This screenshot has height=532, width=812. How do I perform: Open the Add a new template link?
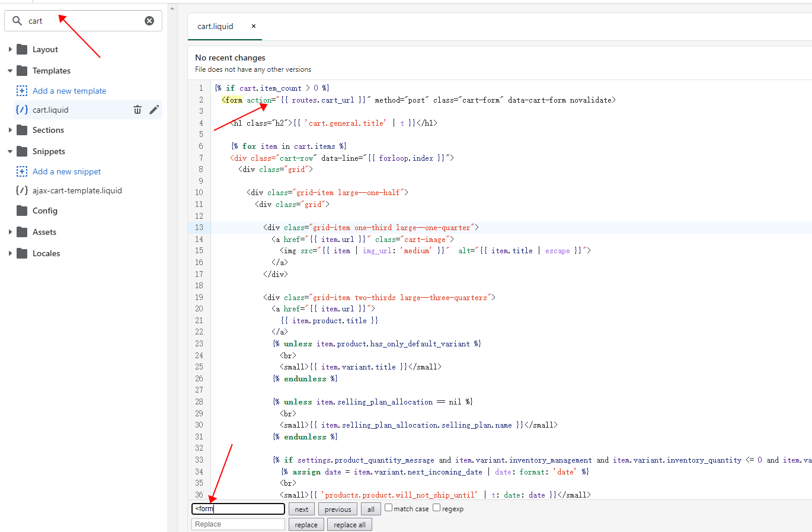click(x=69, y=91)
